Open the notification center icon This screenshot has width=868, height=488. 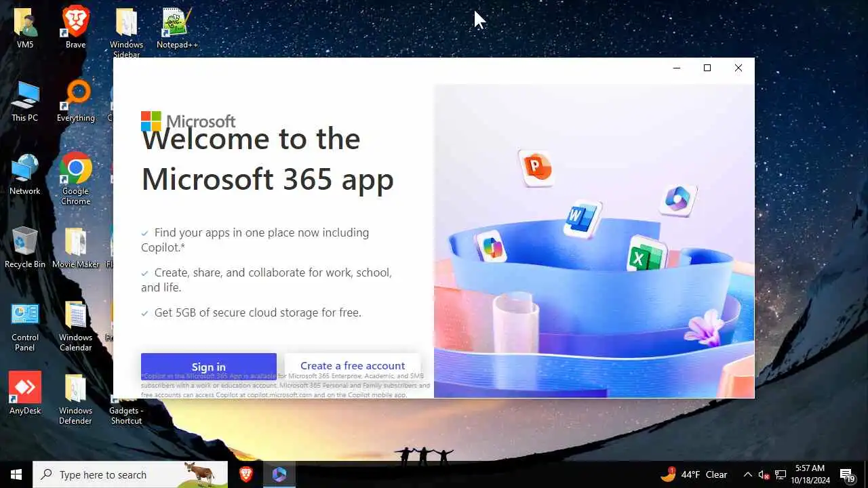point(847,474)
